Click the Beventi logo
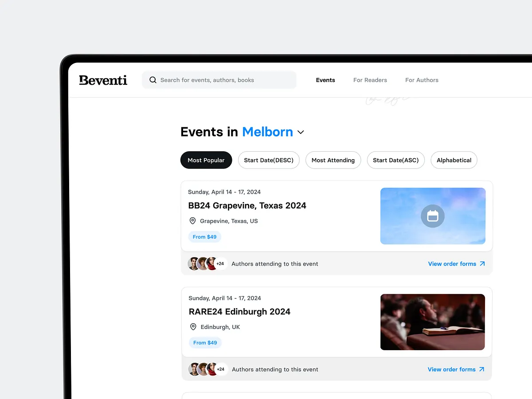532x399 pixels. 103,80
